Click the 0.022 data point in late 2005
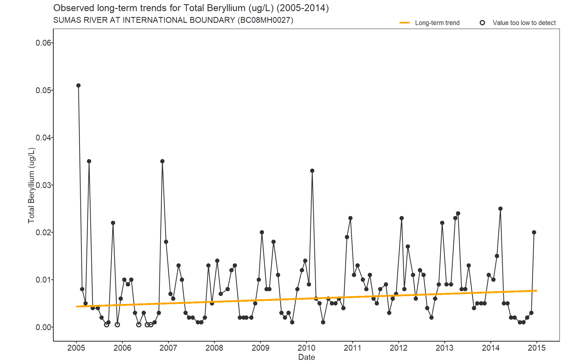Screen dimensions: 588x364 coord(113,223)
